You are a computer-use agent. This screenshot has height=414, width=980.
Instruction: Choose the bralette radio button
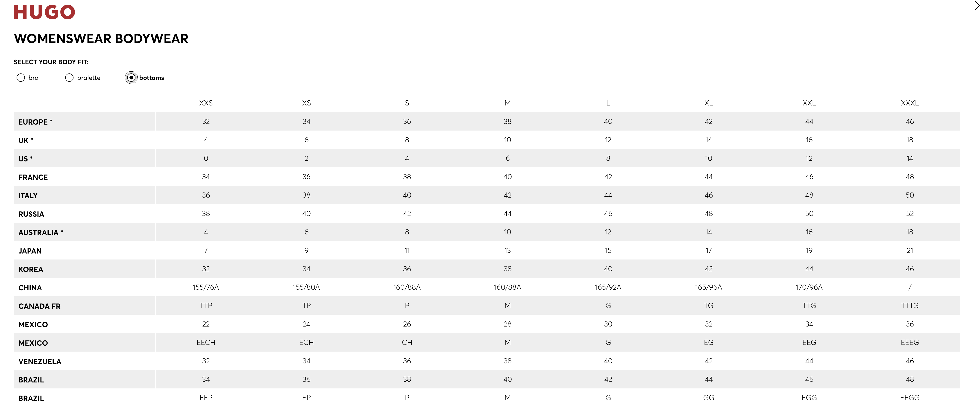click(x=69, y=78)
